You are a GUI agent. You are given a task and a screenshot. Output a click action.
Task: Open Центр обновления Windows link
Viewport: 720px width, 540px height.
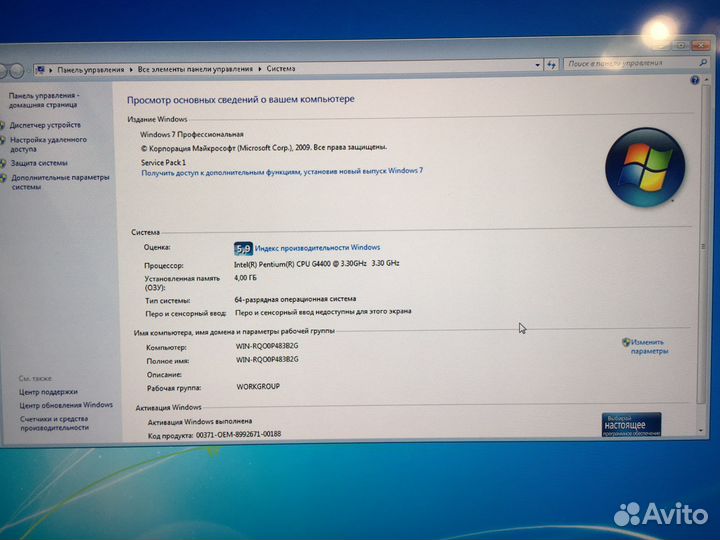click(x=66, y=405)
